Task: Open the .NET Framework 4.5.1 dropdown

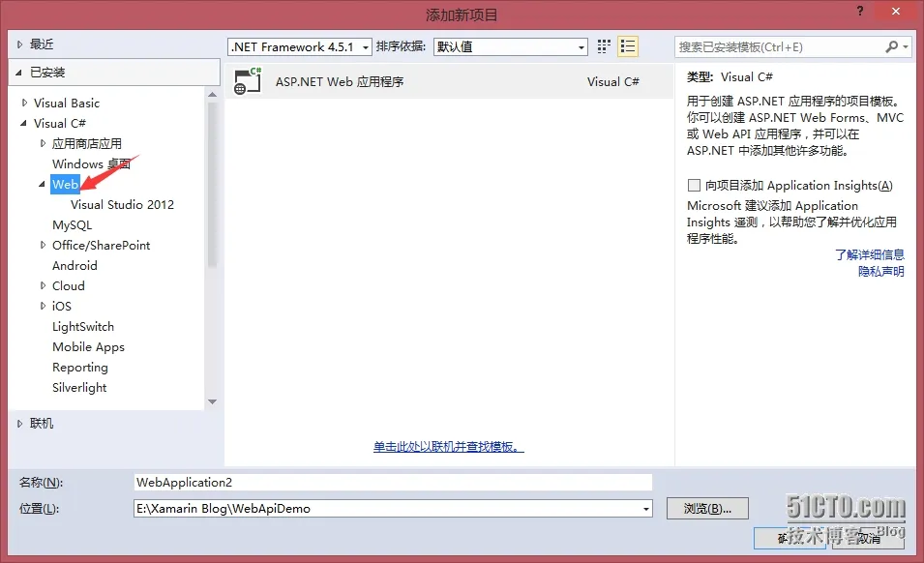Action: click(x=299, y=47)
